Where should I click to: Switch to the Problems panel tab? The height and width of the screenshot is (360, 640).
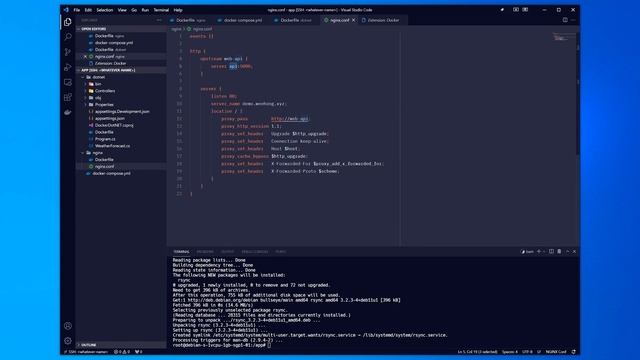[x=205, y=252]
